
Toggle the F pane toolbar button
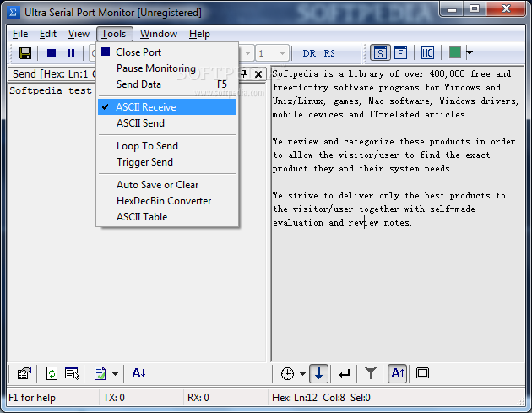pyautogui.click(x=400, y=53)
